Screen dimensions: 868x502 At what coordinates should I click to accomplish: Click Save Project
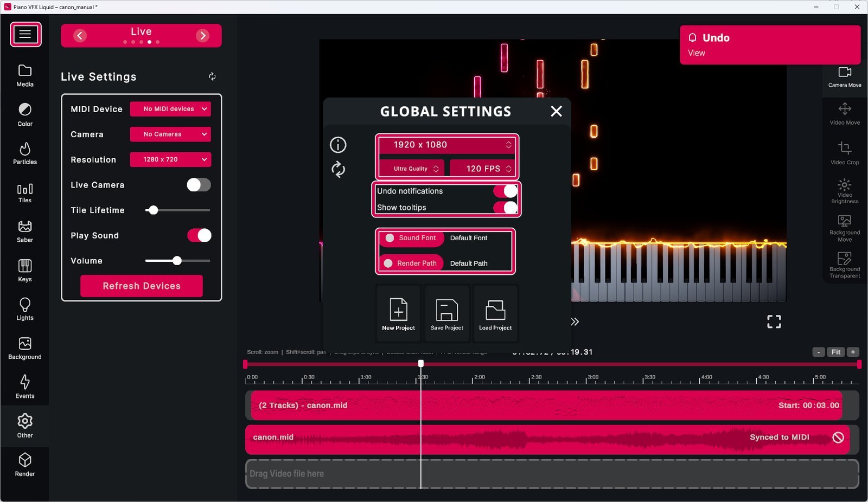(x=446, y=314)
